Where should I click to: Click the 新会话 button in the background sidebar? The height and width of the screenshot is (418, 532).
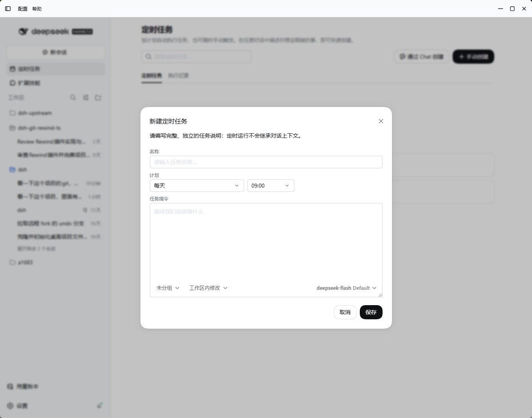tap(56, 52)
